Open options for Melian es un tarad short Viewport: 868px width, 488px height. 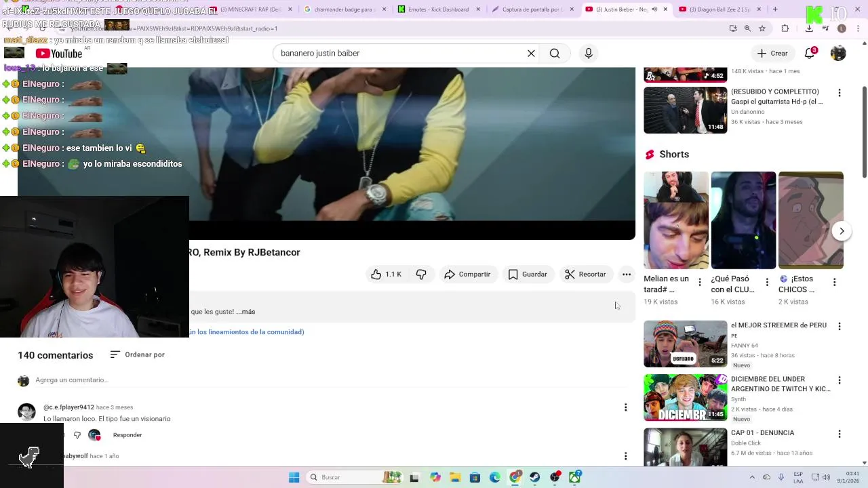point(700,282)
